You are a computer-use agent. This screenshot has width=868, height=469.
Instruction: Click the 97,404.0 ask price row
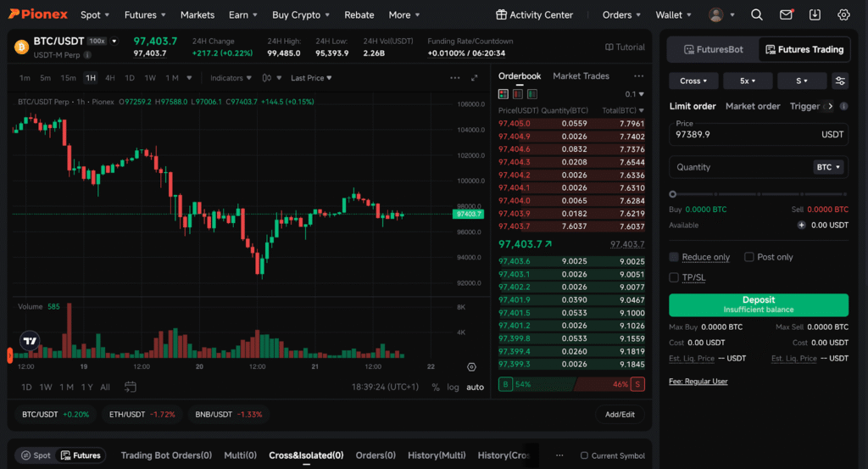coord(571,200)
